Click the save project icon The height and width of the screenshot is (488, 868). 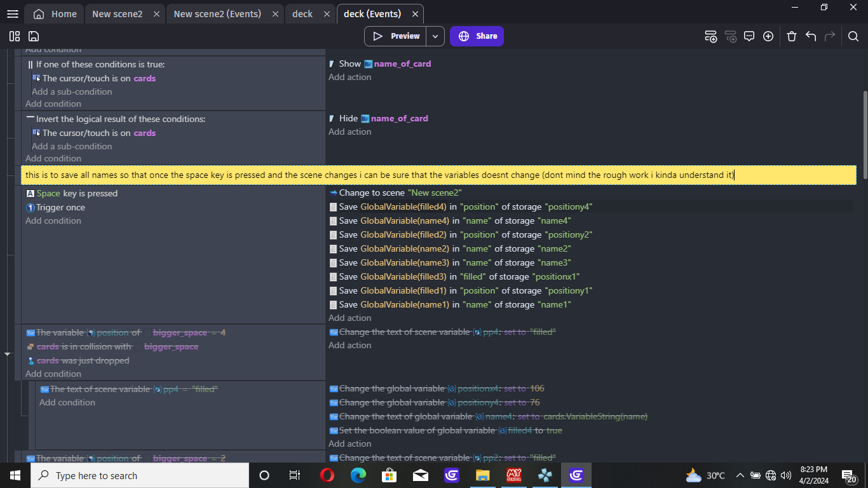(x=34, y=36)
